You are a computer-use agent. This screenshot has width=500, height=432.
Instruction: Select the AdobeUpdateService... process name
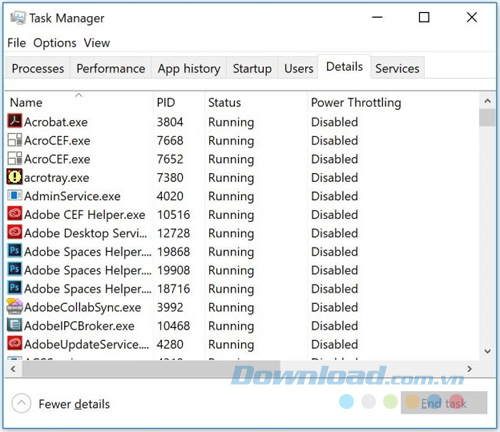click(87, 344)
